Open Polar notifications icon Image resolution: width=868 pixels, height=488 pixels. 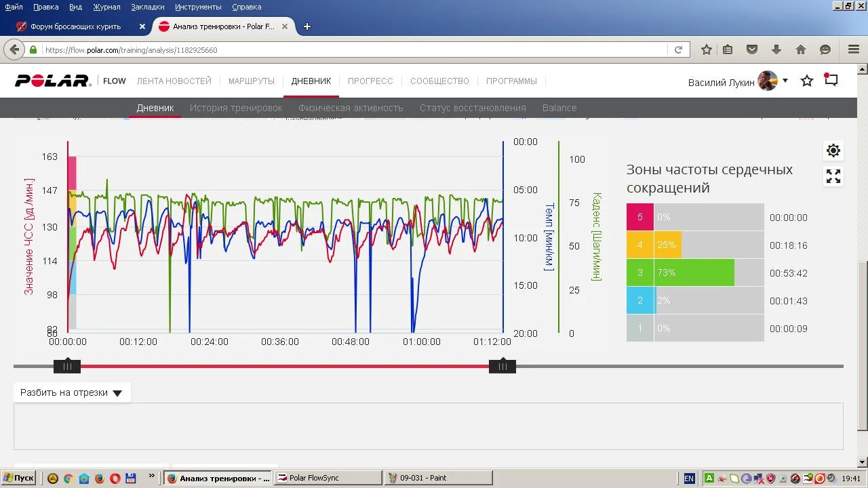click(x=831, y=80)
